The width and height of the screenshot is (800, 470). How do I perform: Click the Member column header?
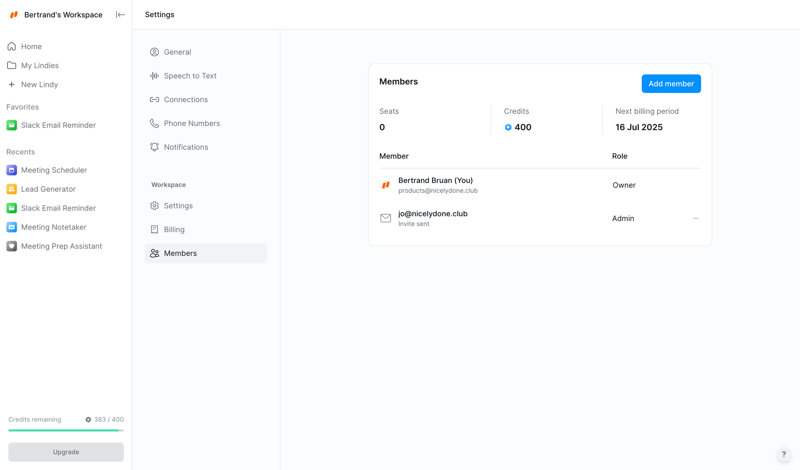pos(394,156)
